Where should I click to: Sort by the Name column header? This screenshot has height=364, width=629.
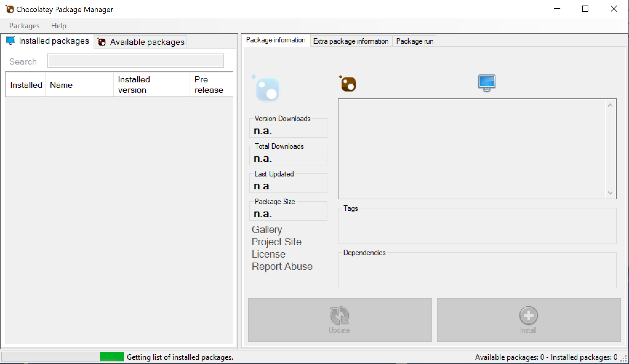[79, 85]
